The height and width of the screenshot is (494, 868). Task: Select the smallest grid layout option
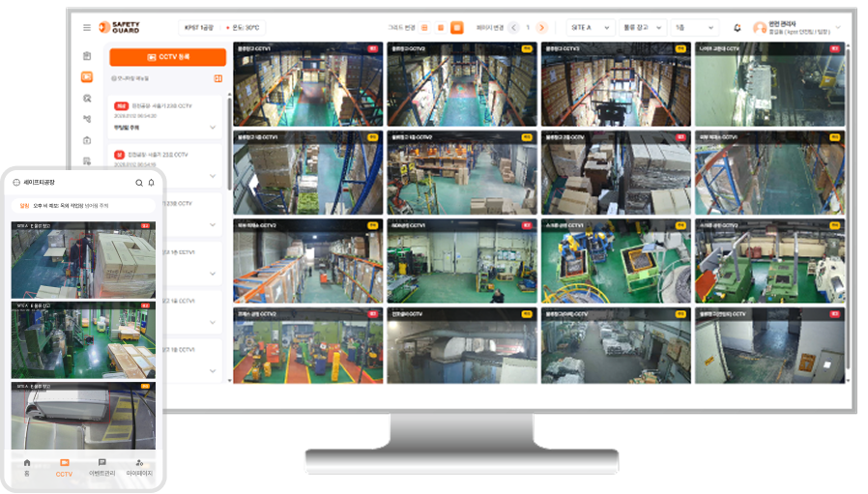[x=424, y=28]
